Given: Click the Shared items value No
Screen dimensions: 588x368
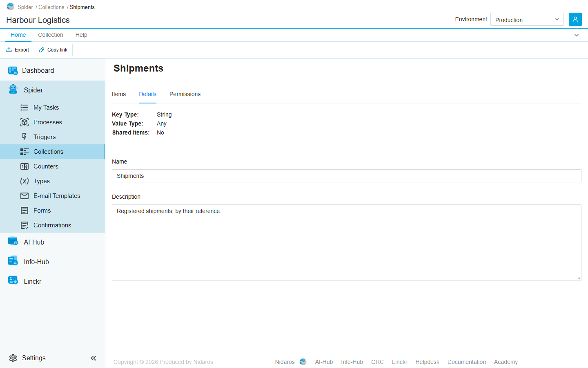Looking at the screenshot, I should click(160, 132).
